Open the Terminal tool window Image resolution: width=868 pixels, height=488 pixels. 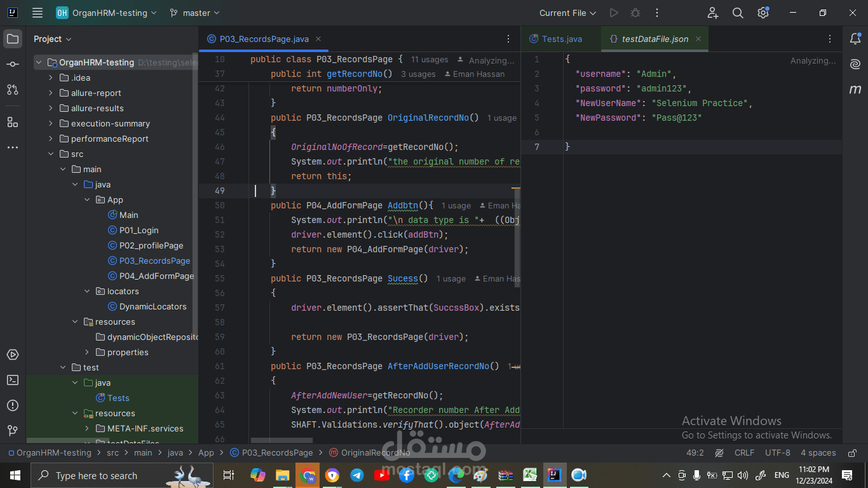coord(13,380)
